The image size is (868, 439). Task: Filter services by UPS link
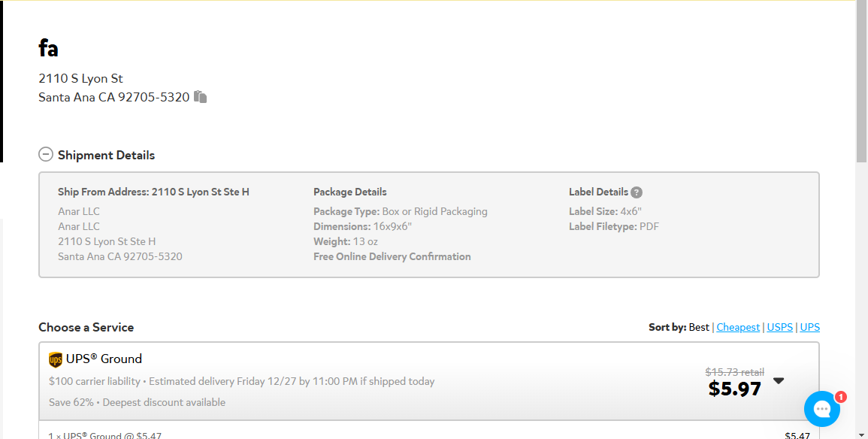pos(810,327)
